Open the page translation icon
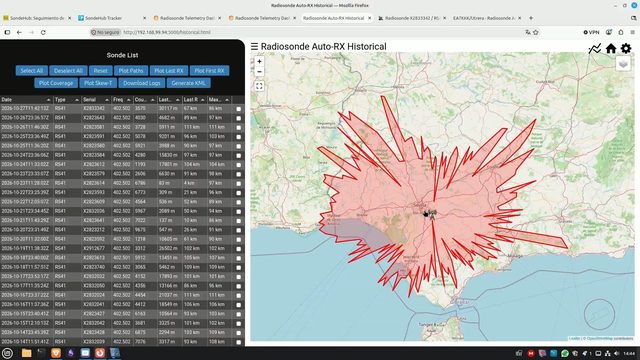The image size is (640, 360). (x=528, y=32)
